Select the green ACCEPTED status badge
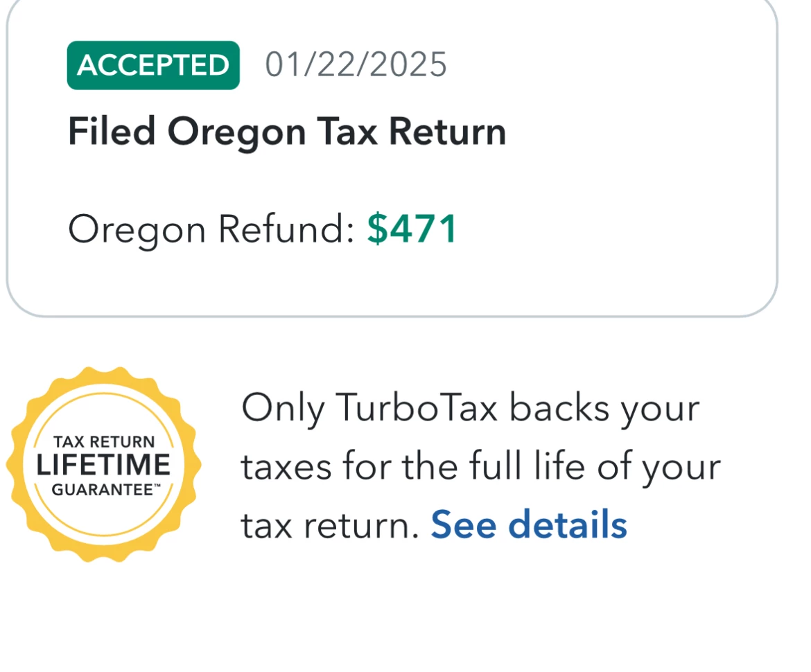811x672 pixels. tap(152, 64)
